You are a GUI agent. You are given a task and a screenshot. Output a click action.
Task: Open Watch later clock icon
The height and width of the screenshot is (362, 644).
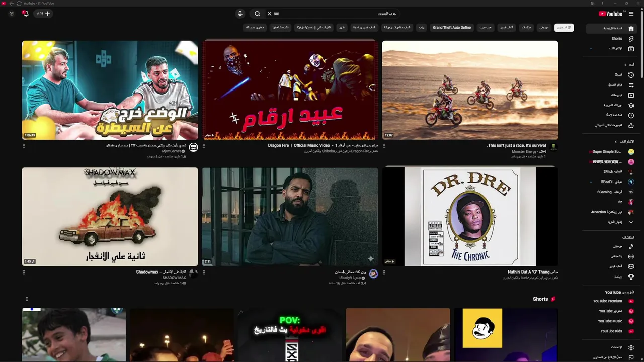tap(631, 115)
